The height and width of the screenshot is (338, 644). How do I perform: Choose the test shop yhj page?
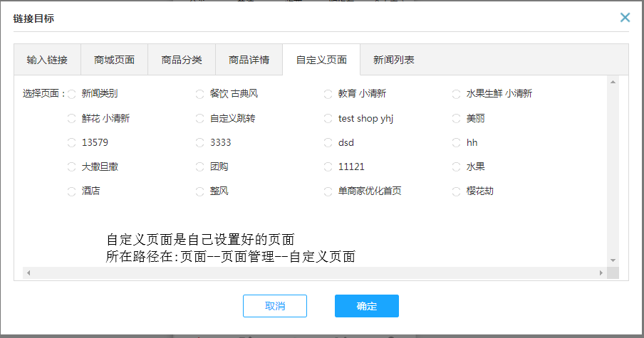pos(328,119)
